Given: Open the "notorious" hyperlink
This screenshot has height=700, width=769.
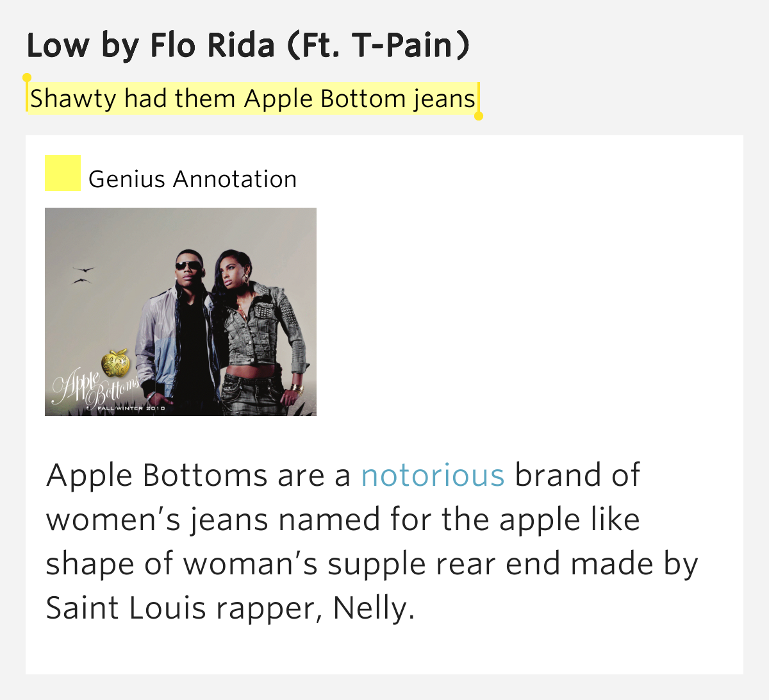Looking at the screenshot, I should pyautogui.click(x=433, y=476).
